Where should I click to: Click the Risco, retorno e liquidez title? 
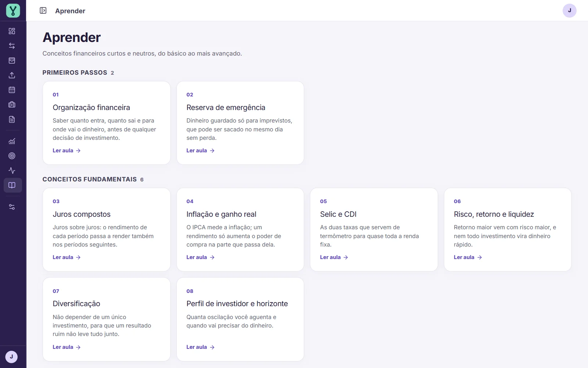point(494,214)
